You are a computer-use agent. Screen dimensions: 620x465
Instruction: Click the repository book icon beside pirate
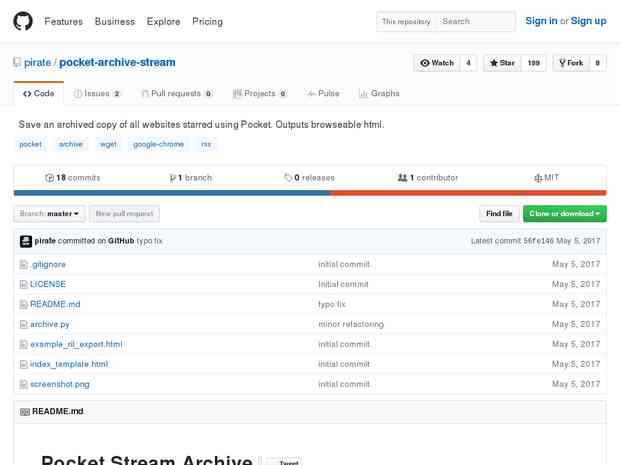point(17,62)
